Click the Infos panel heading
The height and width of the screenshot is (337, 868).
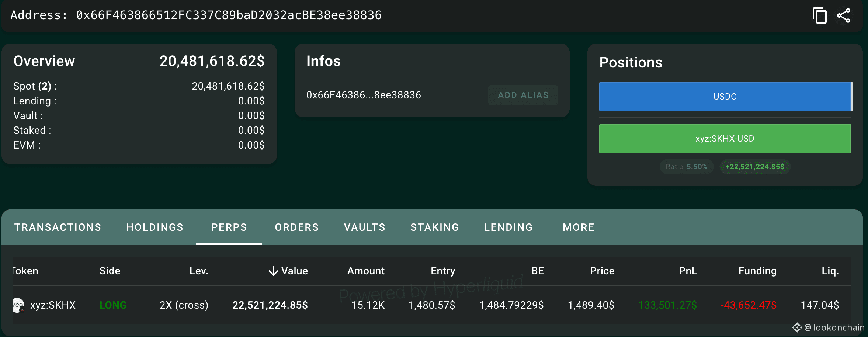[x=323, y=61]
